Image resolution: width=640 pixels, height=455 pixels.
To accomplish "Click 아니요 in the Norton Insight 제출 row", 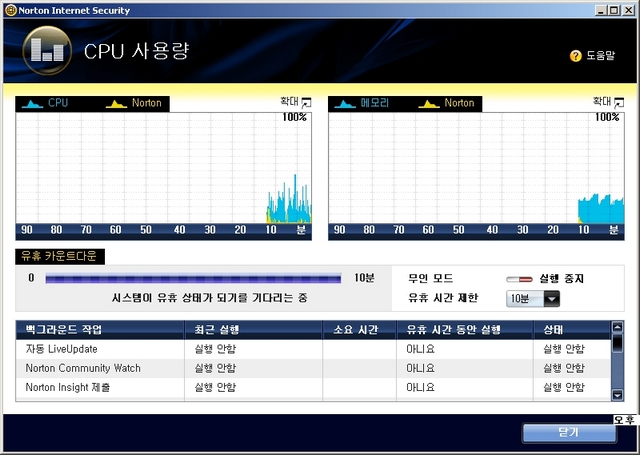I will pyautogui.click(x=420, y=388).
